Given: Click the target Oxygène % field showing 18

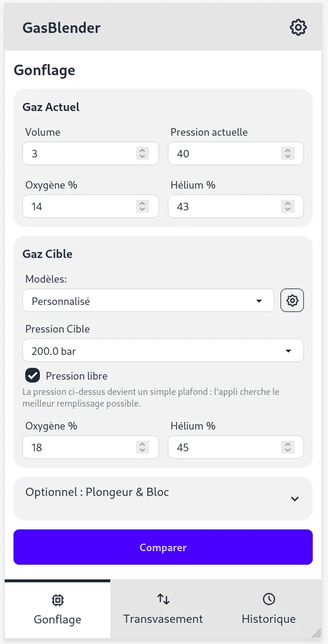Looking at the screenshot, I should pyautogui.click(x=90, y=447).
